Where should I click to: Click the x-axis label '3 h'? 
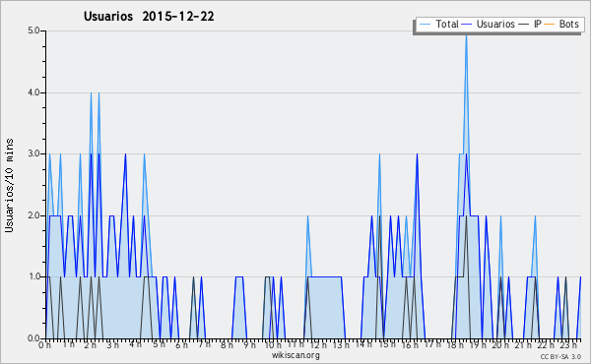[x=112, y=345]
